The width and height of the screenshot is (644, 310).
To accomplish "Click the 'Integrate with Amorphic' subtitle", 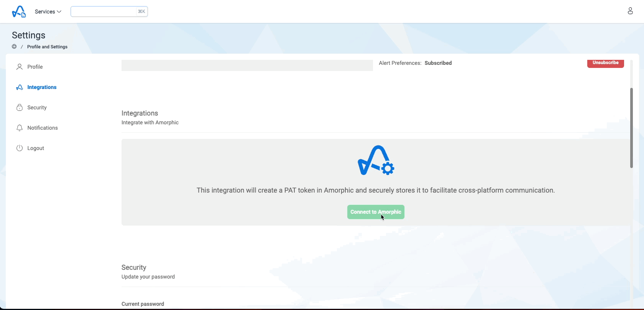I will [150, 122].
